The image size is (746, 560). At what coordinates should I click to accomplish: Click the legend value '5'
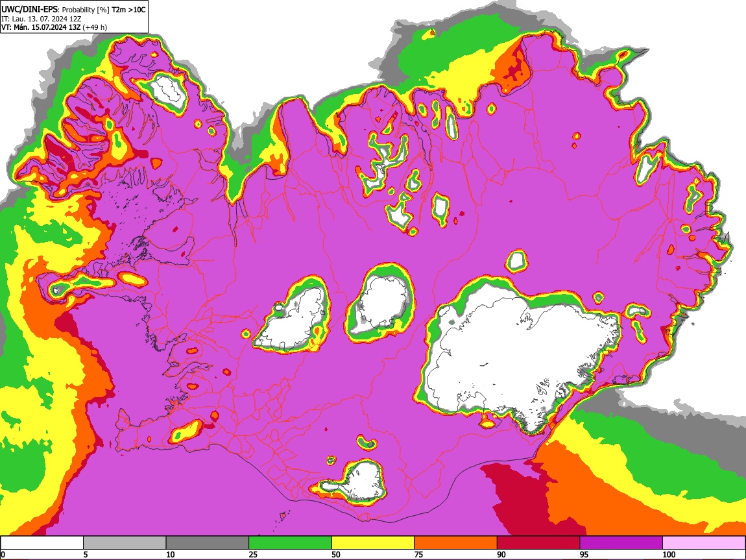(86, 554)
